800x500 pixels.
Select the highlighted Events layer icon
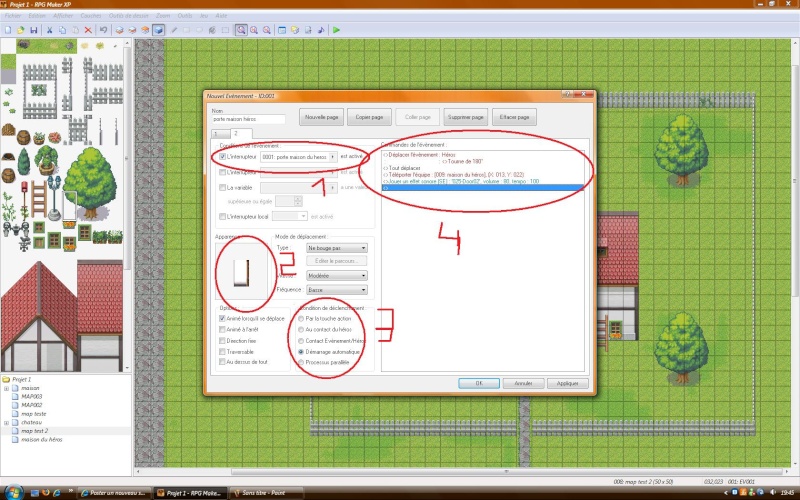click(x=158, y=30)
